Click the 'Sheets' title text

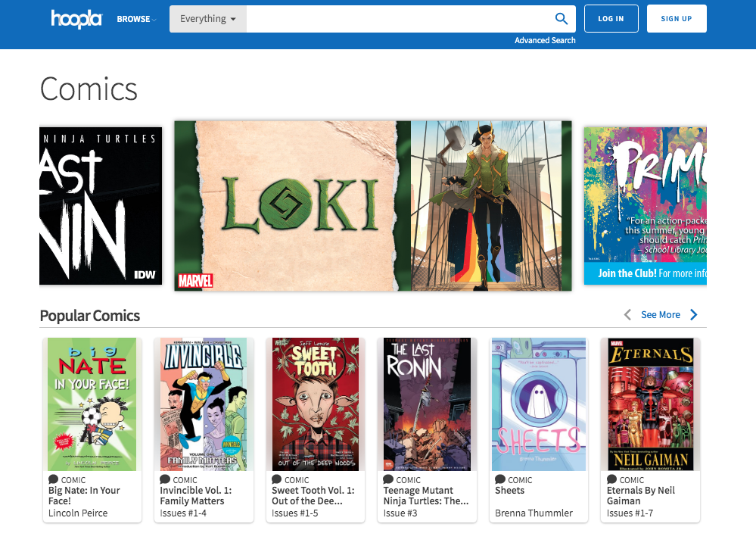click(x=509, y=491)
